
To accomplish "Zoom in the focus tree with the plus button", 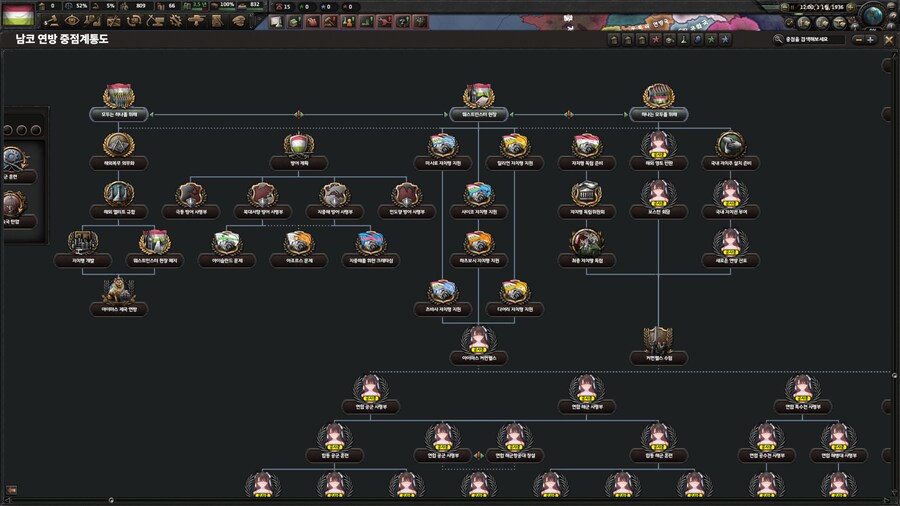I will click(x=871, y=40).
